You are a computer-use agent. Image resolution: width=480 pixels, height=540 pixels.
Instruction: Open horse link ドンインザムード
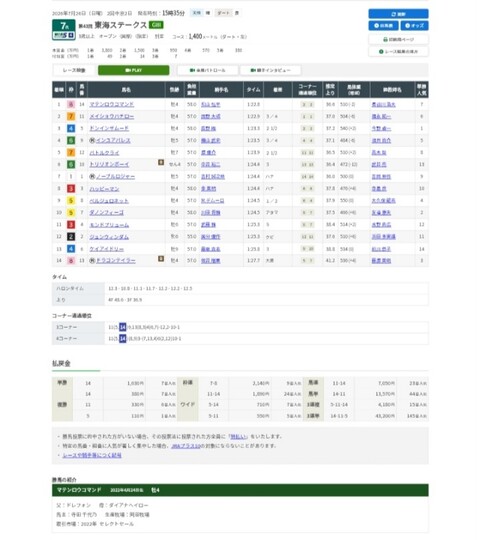click(x=109, y=128)
